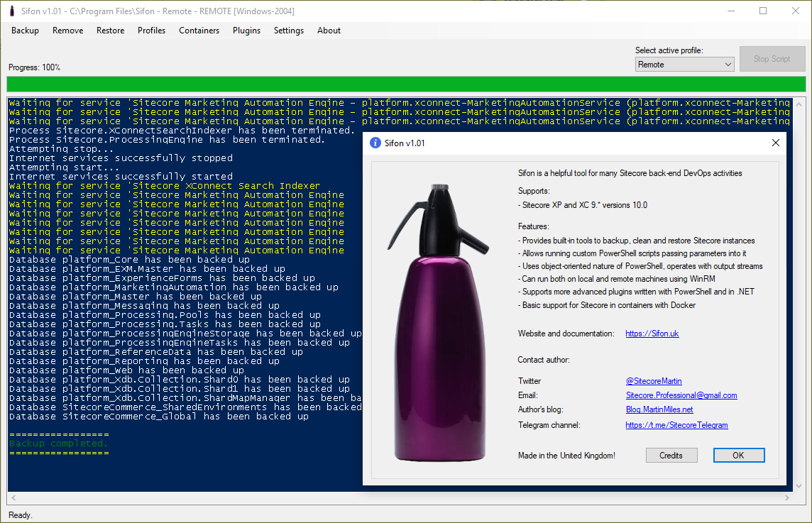Open the Profiles menu

[x=151, y=31]
